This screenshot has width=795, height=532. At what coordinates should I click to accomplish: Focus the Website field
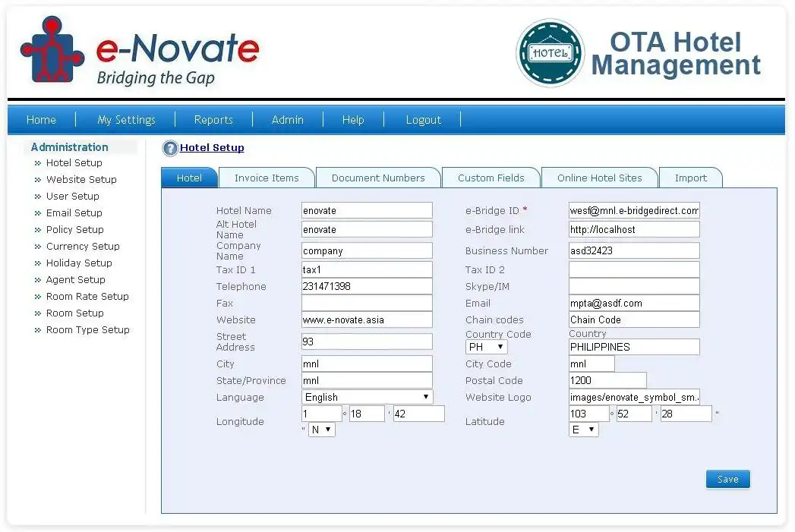(x=367, y=320)
